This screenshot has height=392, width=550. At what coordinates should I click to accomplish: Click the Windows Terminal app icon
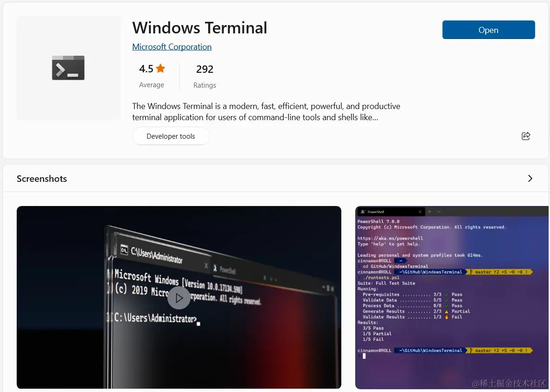point(68,68)
